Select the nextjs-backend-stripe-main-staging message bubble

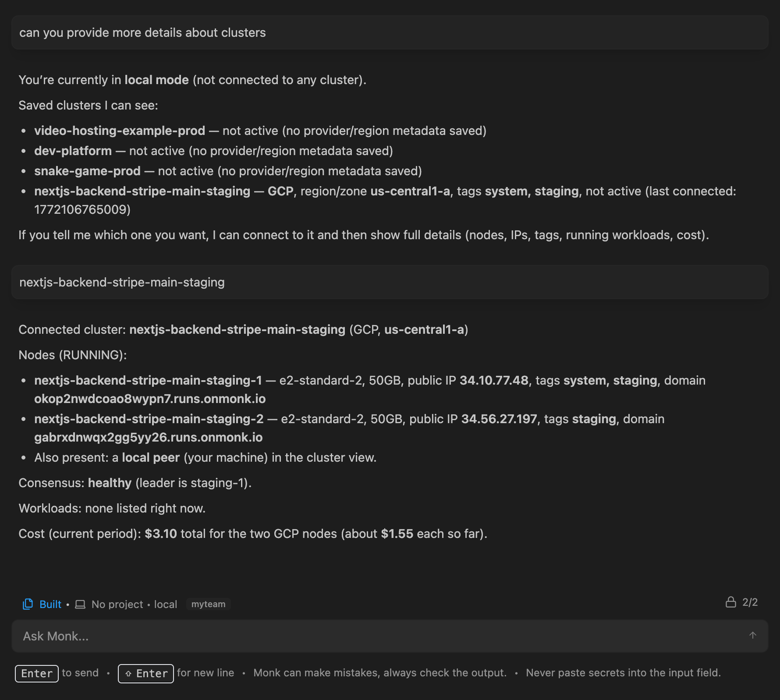121,283
